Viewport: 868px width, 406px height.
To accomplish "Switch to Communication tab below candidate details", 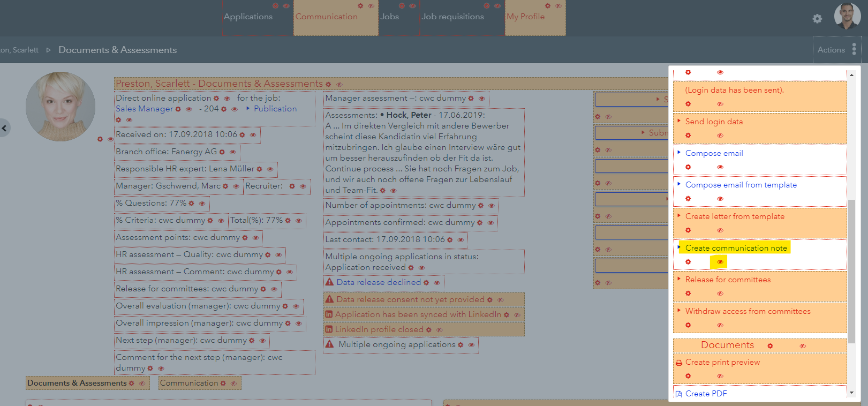I will click(x=189, y=383).
